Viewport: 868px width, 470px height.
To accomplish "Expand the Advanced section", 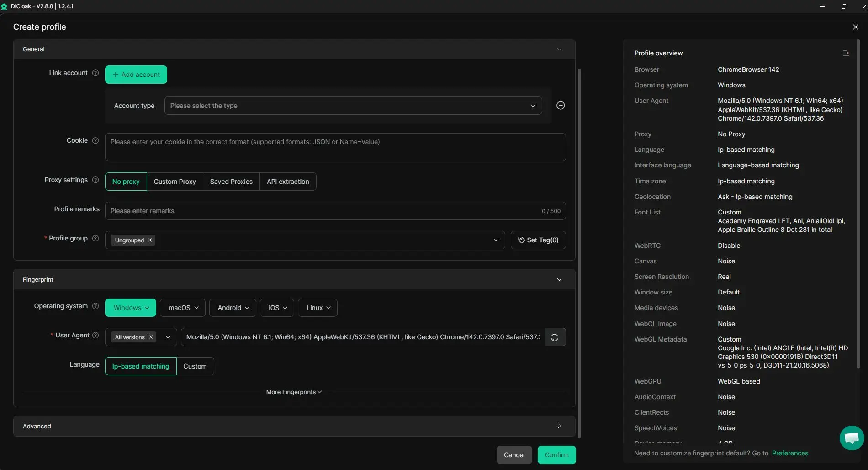I will pos(294,426).
